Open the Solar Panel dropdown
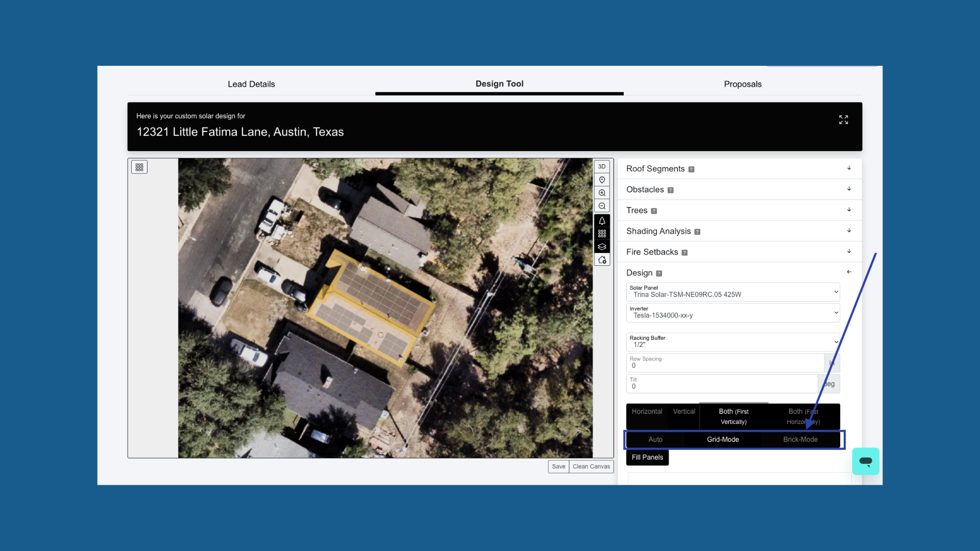The height and width of the screenshot is (551, 980). click(733, 292)
